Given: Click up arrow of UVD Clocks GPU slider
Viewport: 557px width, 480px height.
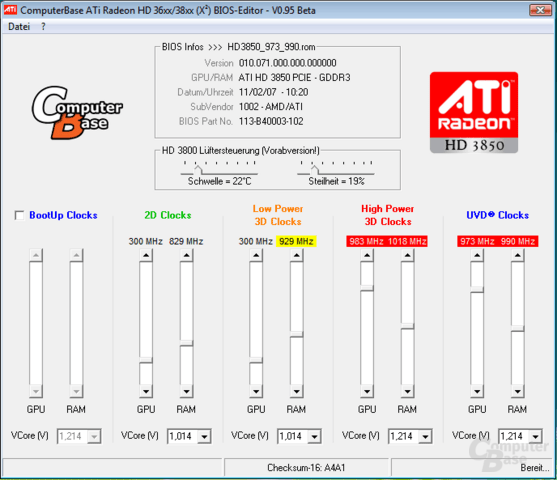Looking at the screenshot, I should click(477, 255).
